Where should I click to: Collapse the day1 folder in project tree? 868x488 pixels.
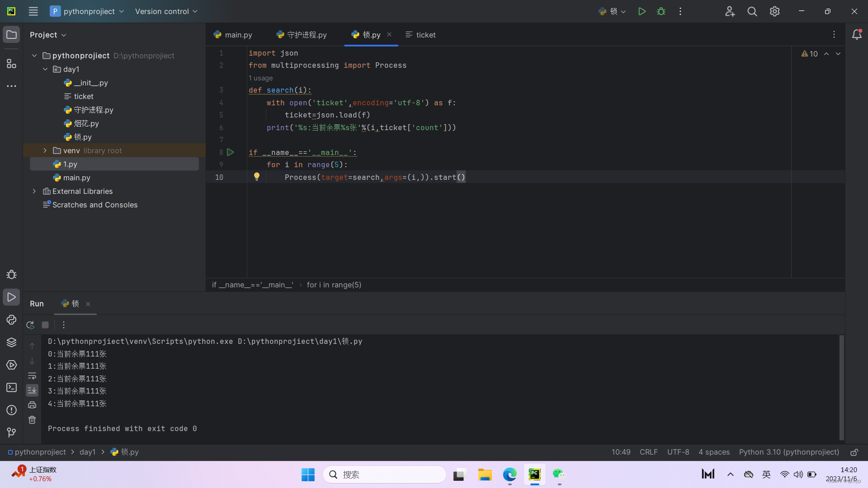pyautogui.click(x=45, y=69)
